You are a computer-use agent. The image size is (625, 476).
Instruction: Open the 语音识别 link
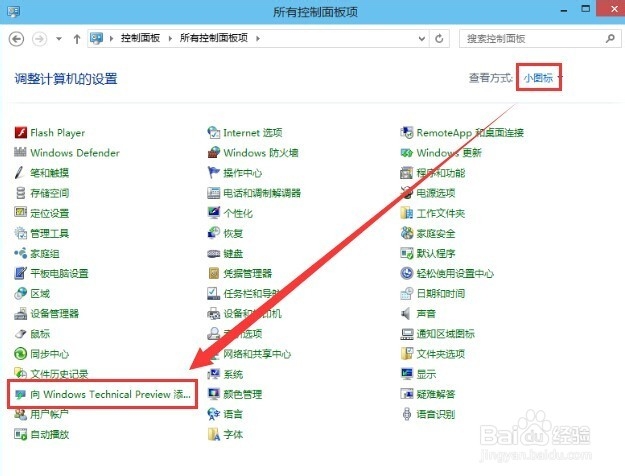436,414
